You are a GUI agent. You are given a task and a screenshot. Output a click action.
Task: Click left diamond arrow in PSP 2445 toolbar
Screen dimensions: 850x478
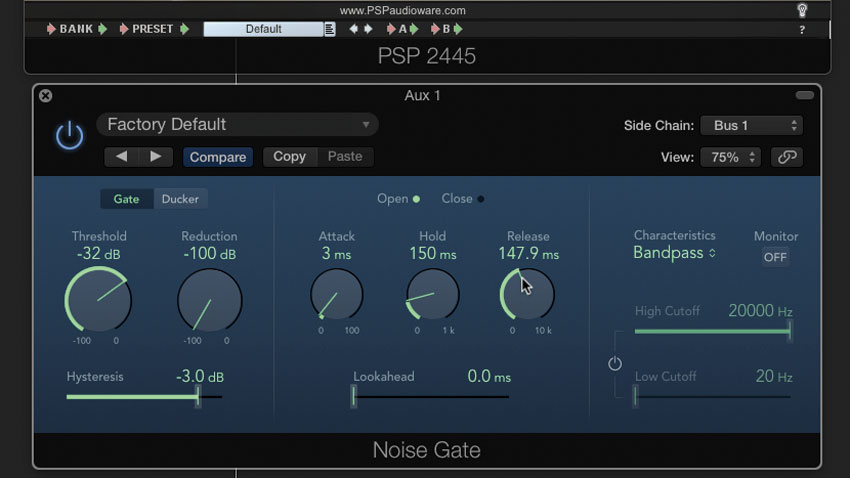[x=353, y=29]
